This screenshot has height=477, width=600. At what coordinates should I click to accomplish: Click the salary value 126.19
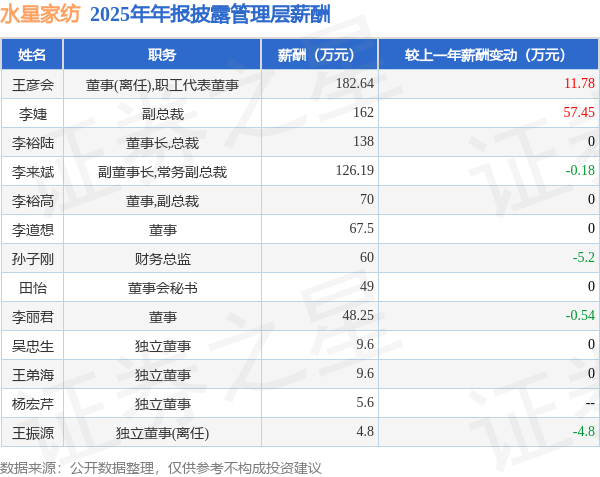click(355, 170)
